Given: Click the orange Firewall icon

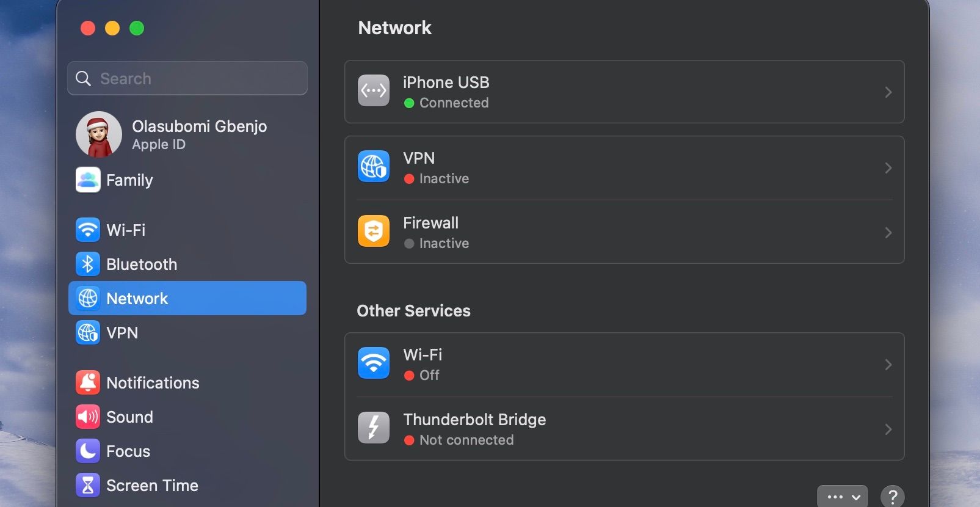Looking at the screenshot, I should click(374, 232).
